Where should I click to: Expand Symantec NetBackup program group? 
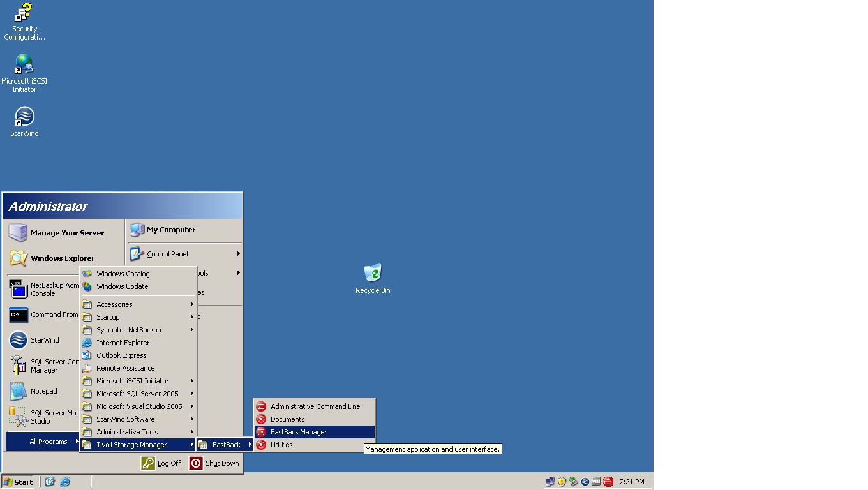[x=138, y=330]
